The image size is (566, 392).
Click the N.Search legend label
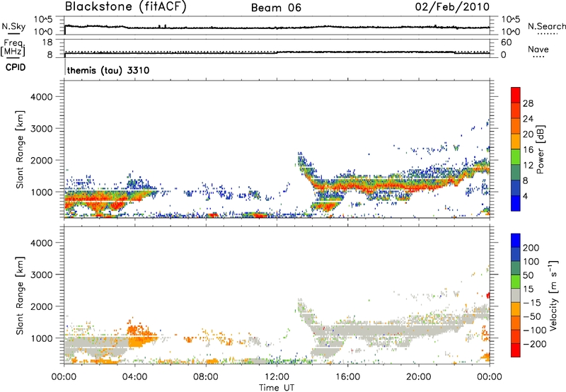(546, 26)
